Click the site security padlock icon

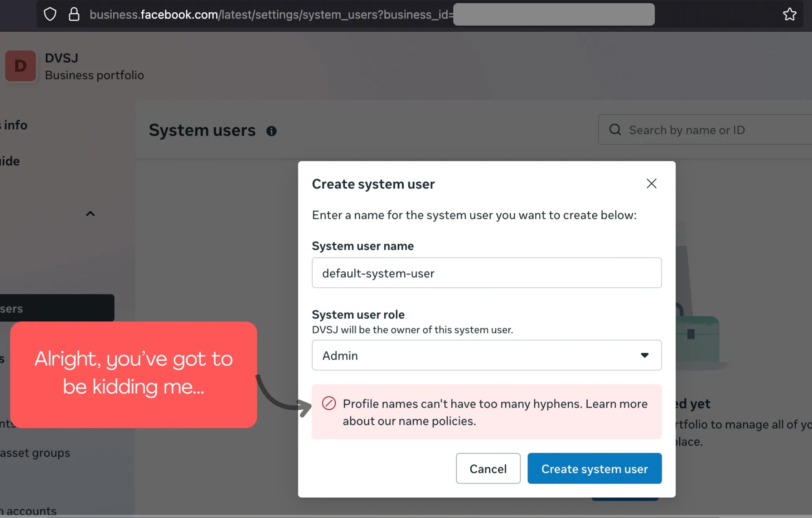74,15
